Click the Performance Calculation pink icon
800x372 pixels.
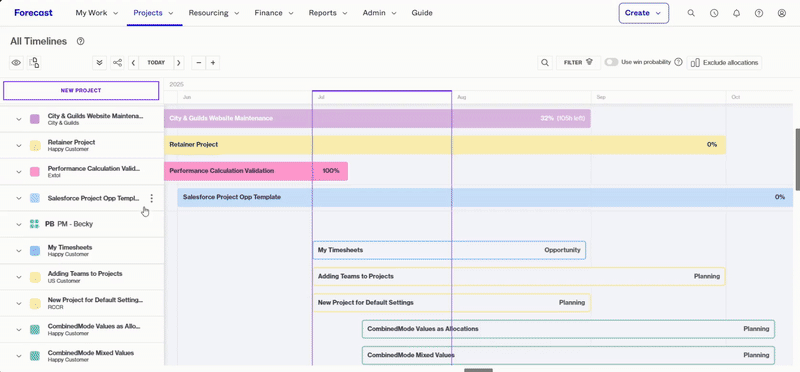[35, 171]
